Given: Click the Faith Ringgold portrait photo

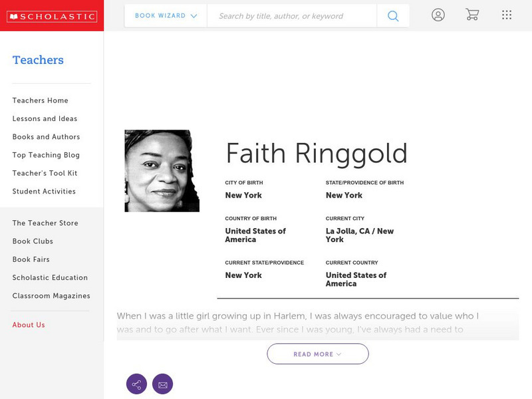Looking at the screenshot, I should click(162, 171).
